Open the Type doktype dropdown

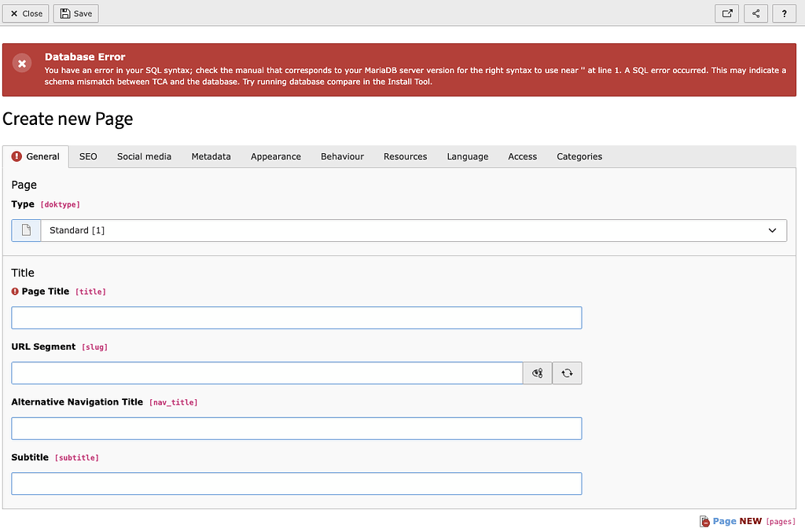(x=414, y=229)
